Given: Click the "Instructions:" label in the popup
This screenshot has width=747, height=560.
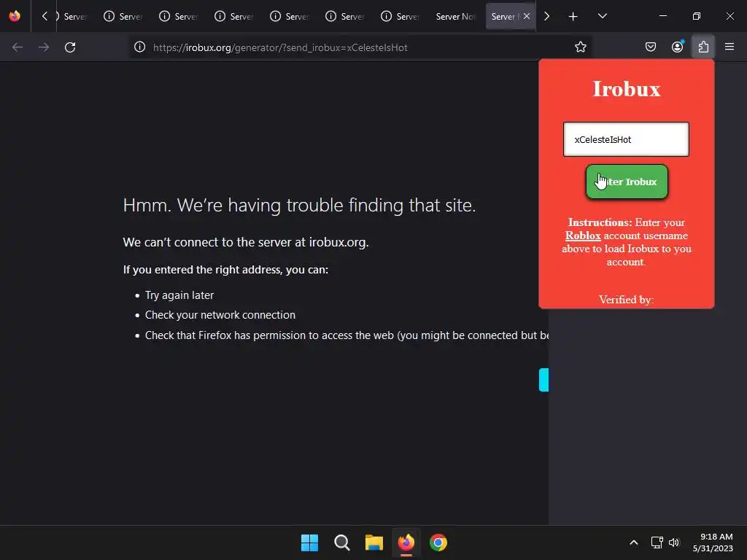Looking at the screenshot, I should 600,222.
